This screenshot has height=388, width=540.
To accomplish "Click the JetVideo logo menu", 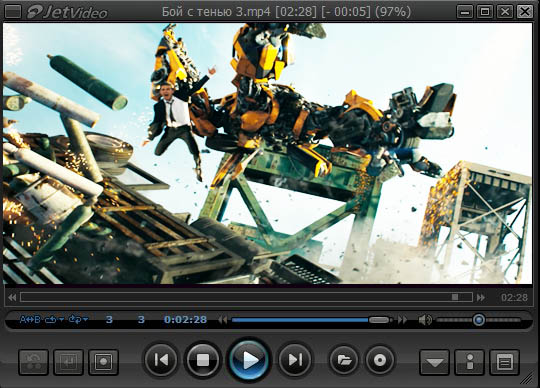I will tap(68, 12).
